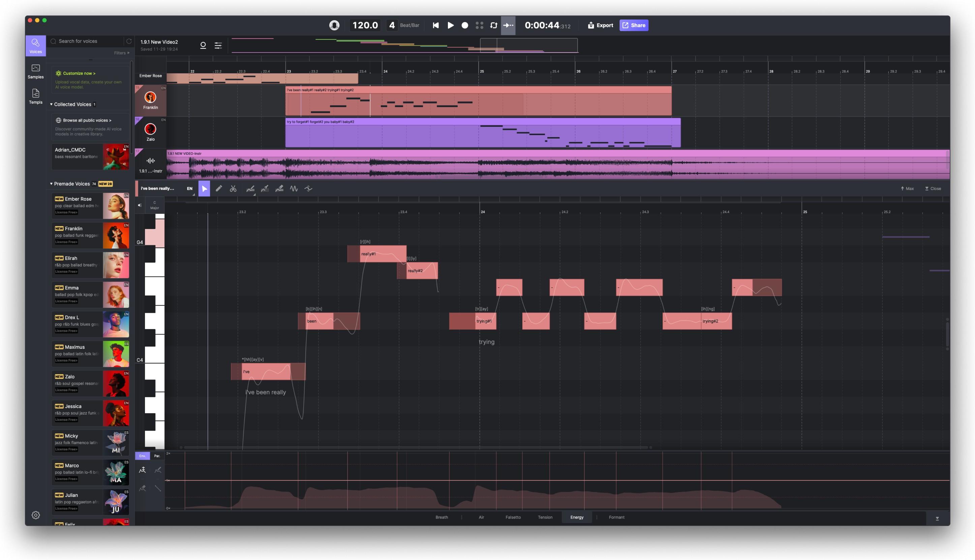Select the Pencil tool in the piano roll toolbar
975x560 pixels.
pyautogui.click(x=219, y=189)
